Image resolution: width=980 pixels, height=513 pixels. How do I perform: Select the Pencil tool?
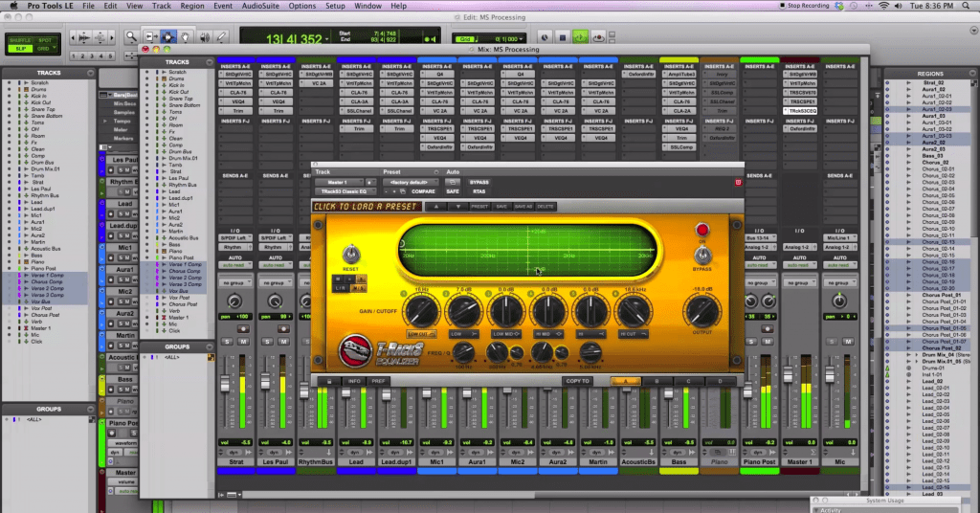tap(221, 37)
